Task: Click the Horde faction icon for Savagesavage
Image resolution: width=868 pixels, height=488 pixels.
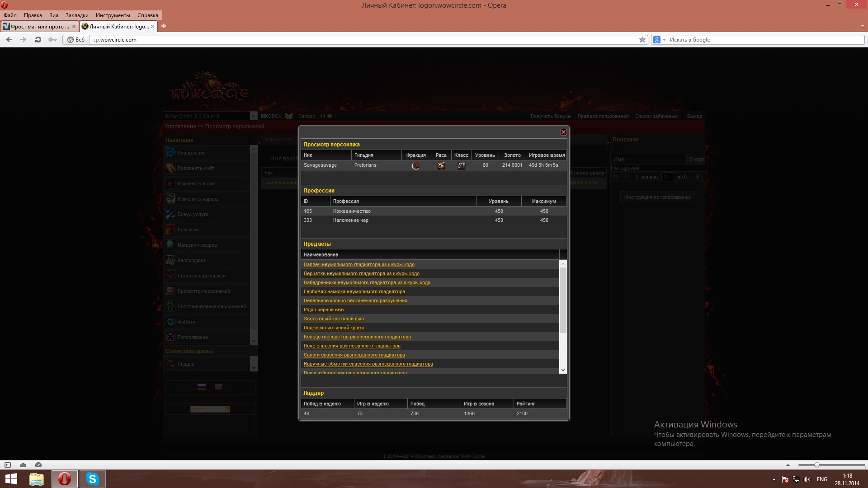Action: (416, 166)
